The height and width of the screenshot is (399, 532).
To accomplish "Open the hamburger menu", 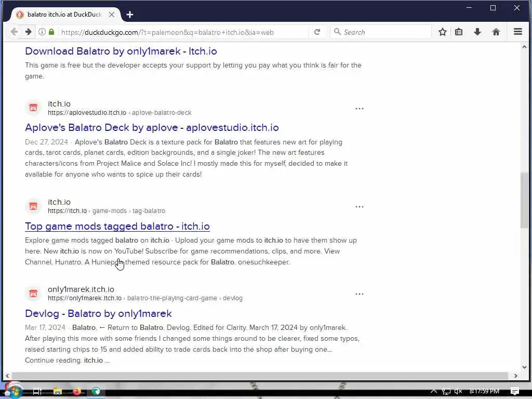I will (x=518, y=32).
